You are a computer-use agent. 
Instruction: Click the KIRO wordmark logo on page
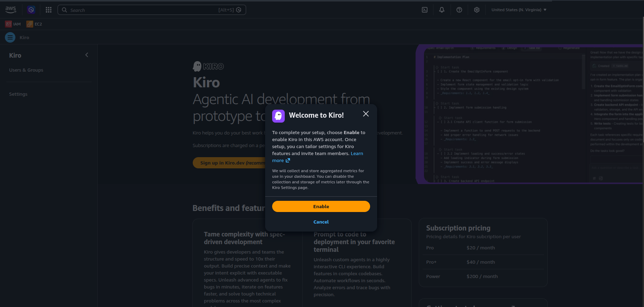coord(208,66)
